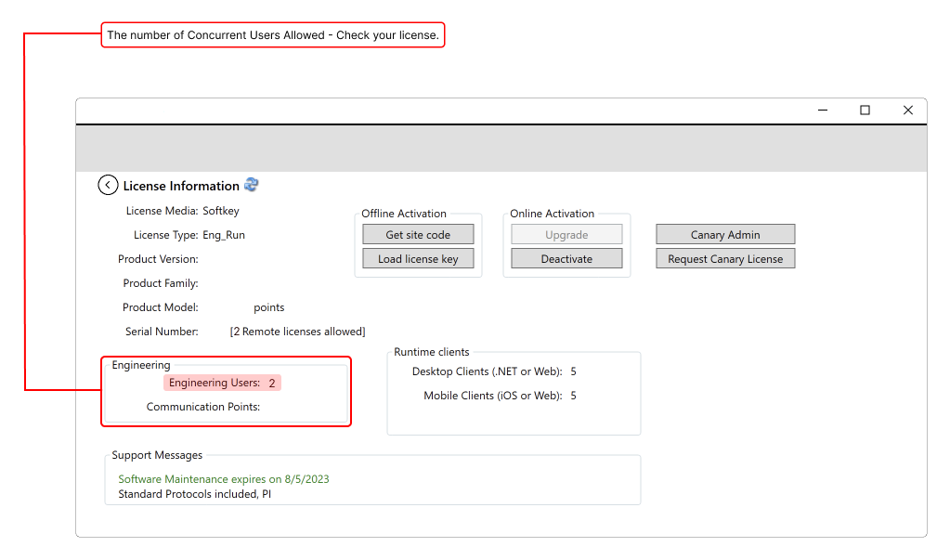Click the greyed-out Upgrade button

[566, 235]
